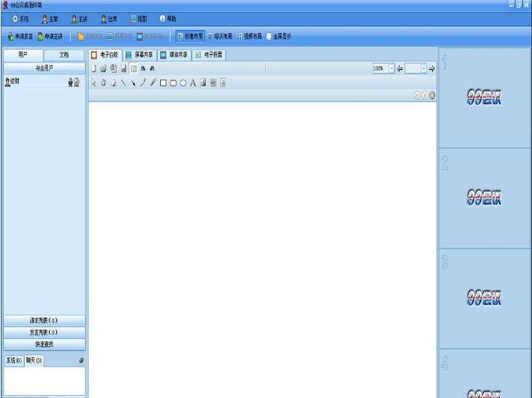
Task: Open the 视图 menu
Action: [138, 19]
